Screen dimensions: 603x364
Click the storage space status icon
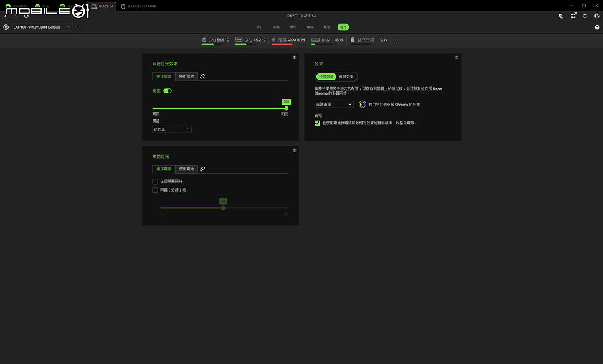point(353,40)
